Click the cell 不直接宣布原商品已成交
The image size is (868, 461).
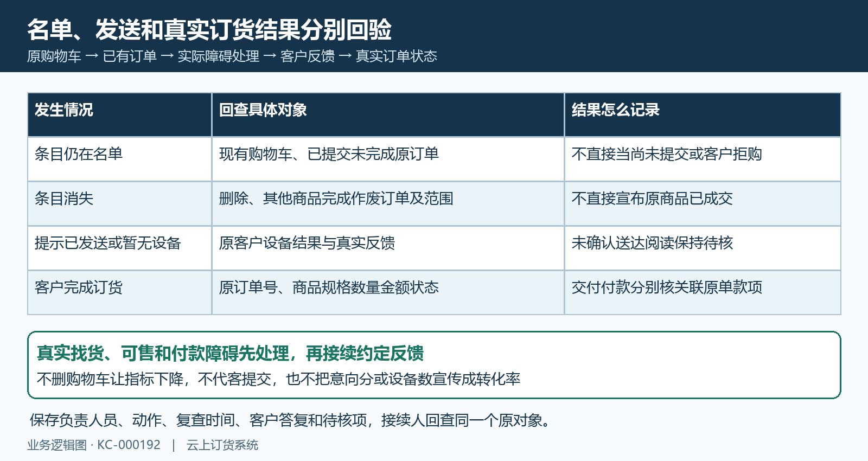pyautogui.click(x=703, y=204)
